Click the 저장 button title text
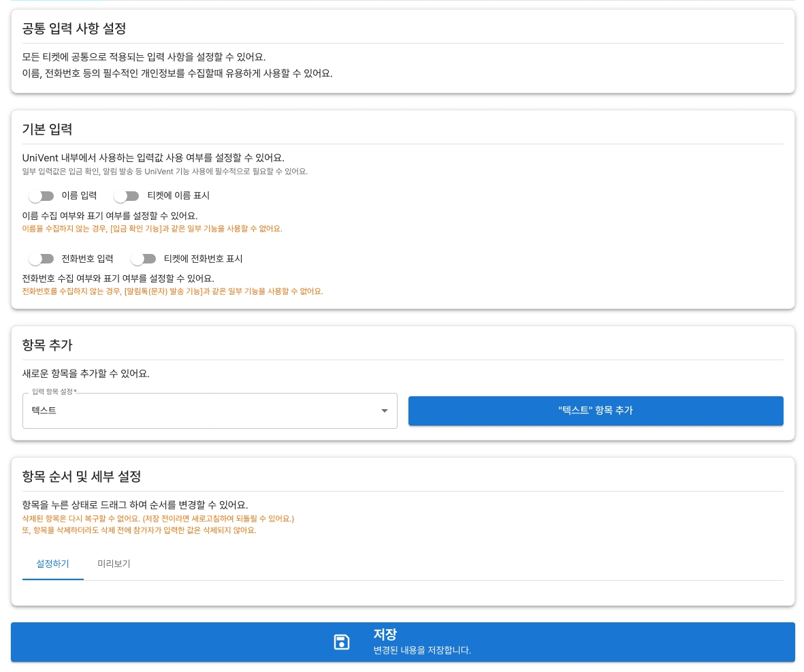 pyautogui.click(x=385, y=635)
